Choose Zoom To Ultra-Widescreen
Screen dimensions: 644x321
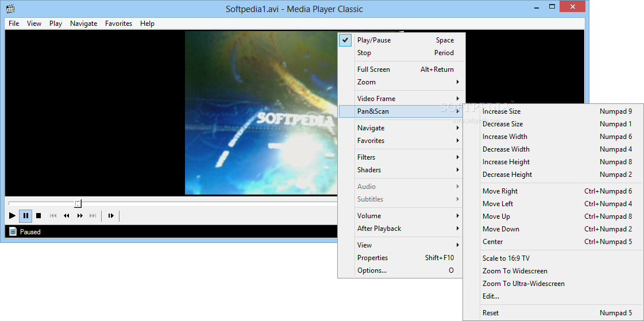[x=553, y=284]
